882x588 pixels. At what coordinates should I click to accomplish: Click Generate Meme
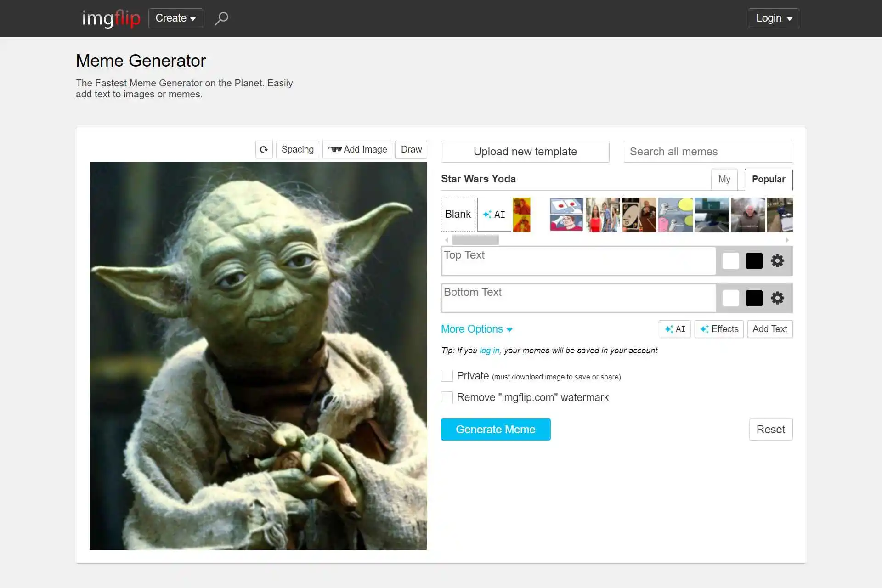click(x=495, y=429)
